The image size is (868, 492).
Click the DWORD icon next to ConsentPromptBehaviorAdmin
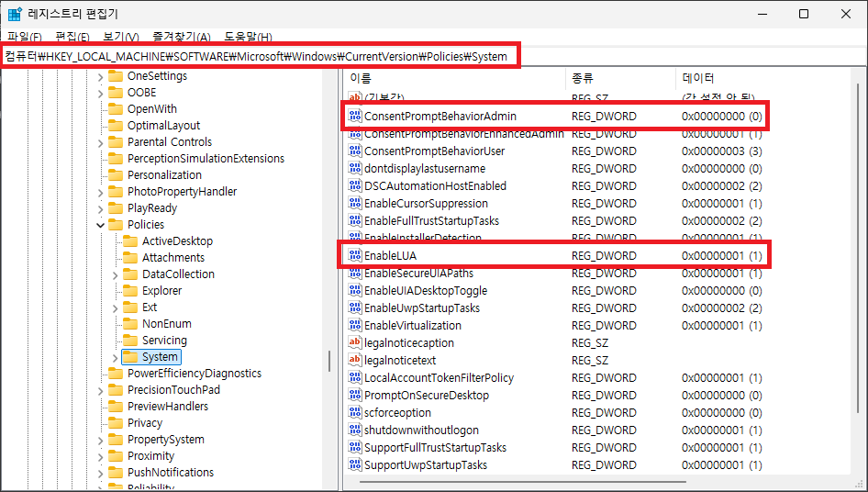click(355, 116)
